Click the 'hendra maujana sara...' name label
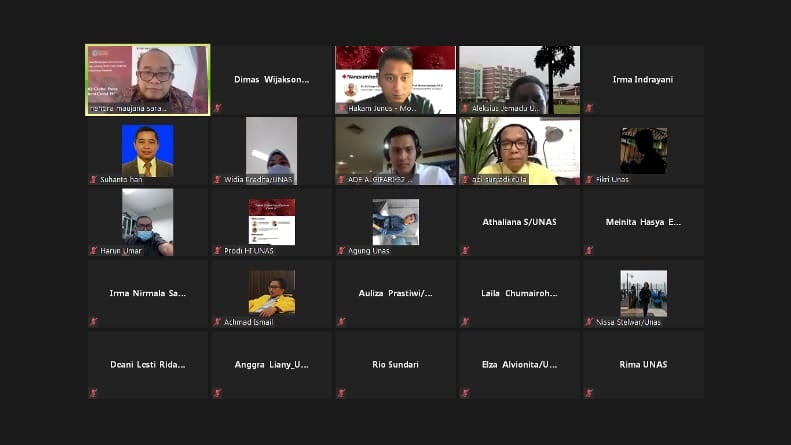 129,108
